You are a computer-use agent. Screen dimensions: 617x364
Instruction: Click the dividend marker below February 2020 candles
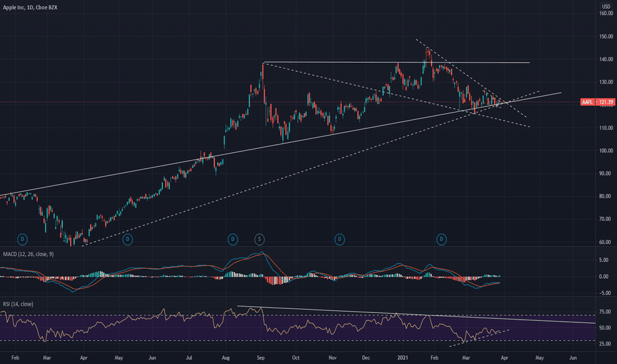point(23,240)
